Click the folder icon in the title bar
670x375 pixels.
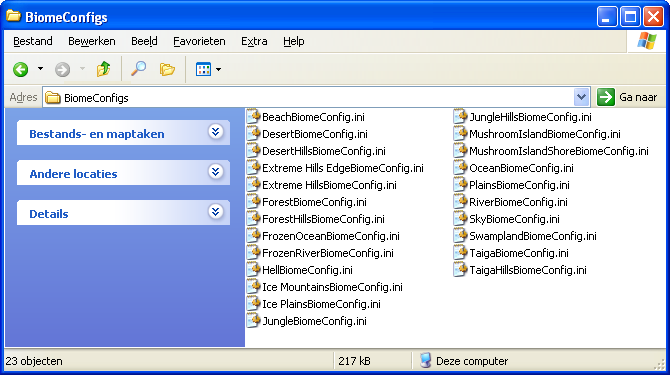click(14, 16)
